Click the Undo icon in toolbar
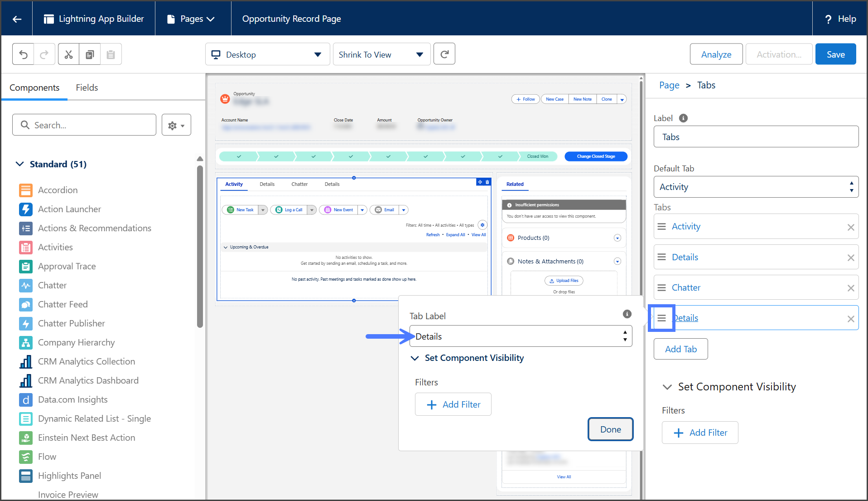868x501 pixels. (24, 54)
